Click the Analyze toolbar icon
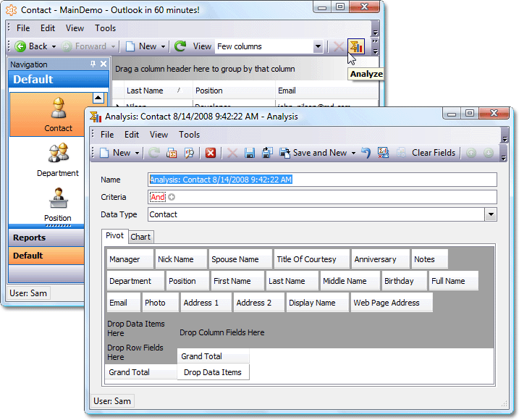 355,46
